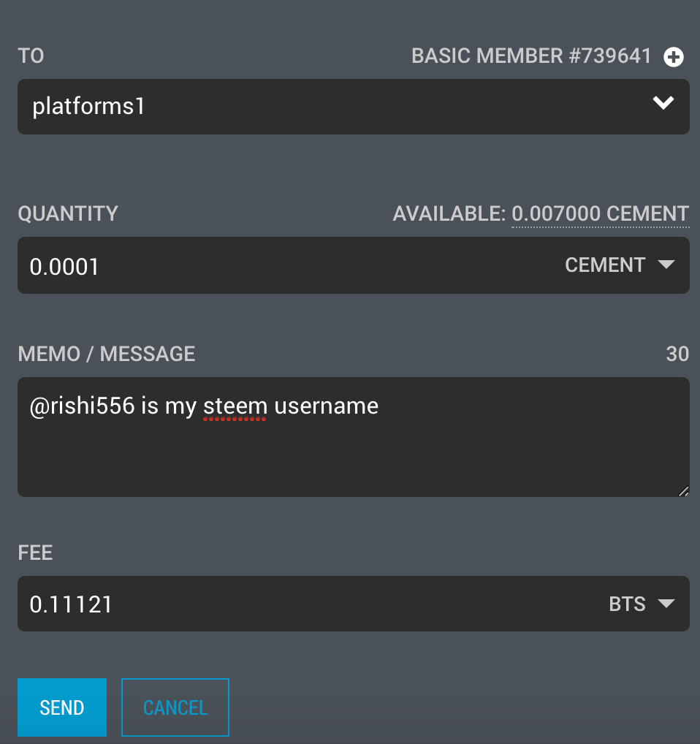Screen dimensions: 700x744
Task: Click the TO label
Action: point(31,56)
